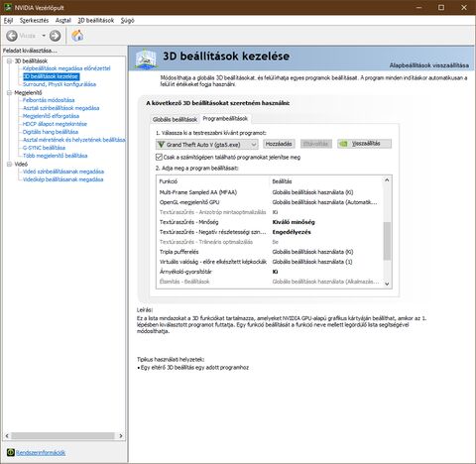Click the left panel scroll-left arrow
The image size is (476, 464).
click(7, 436)
